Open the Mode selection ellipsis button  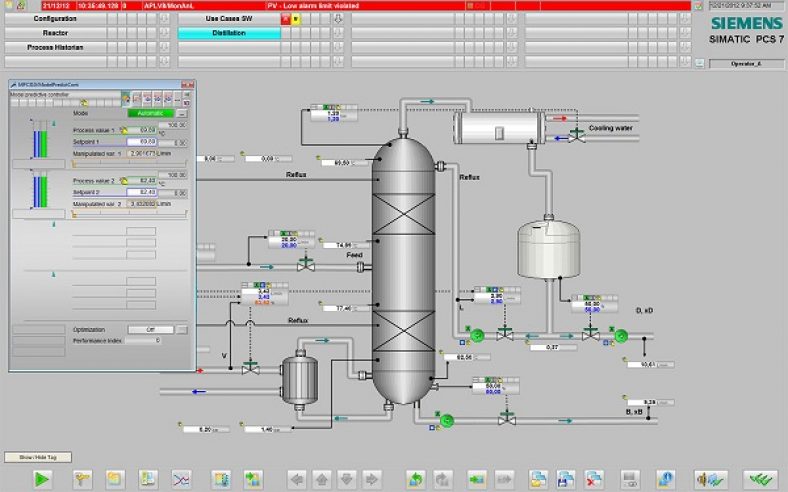[182, 114]
